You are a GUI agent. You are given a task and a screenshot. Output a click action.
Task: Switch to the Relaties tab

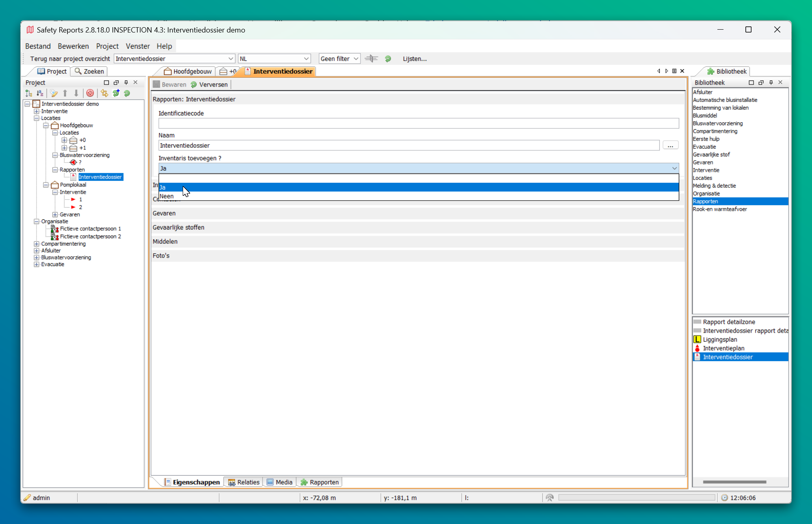point(244,482)
